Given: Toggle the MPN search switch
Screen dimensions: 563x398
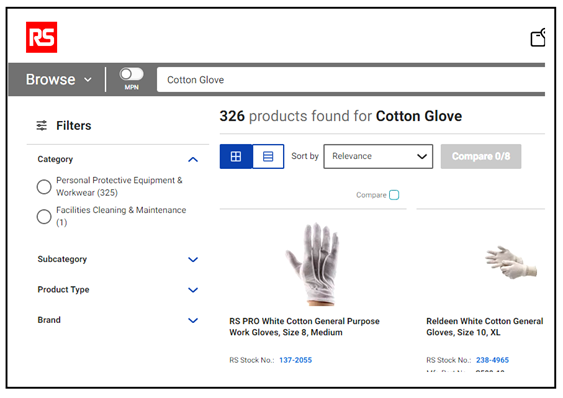Looking at the screenshot, I should [x=131, y=74].
